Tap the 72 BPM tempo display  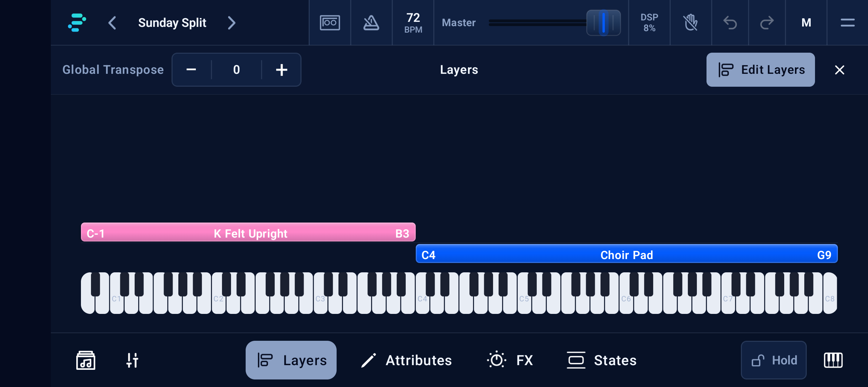tap(413, 23)
